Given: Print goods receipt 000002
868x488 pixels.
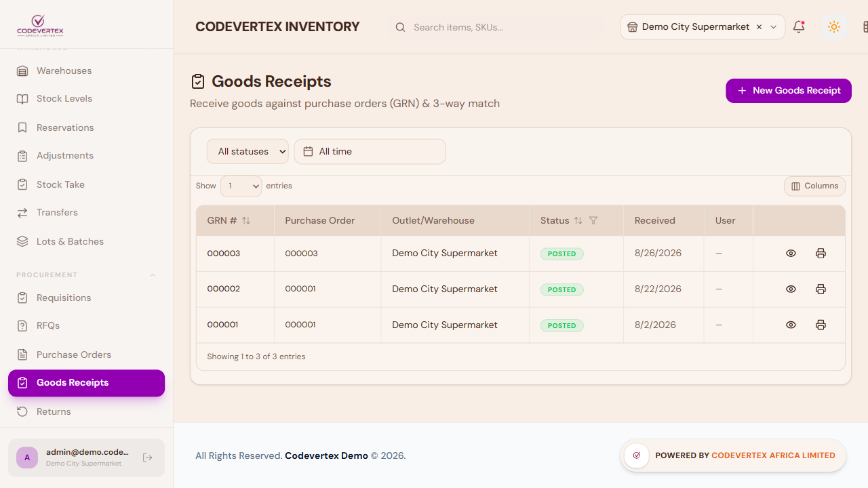Looking at the screenshot, I should 821,289.
